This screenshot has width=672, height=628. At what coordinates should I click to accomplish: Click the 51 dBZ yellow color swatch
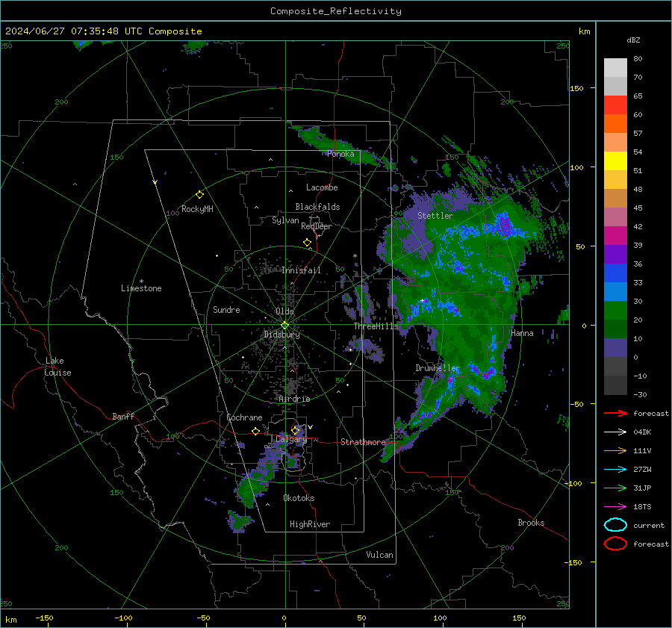click(615, 161)
